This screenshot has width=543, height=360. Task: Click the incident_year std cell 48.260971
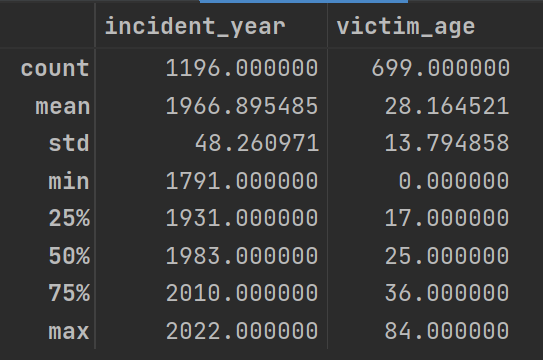click(x=257, y=143)
